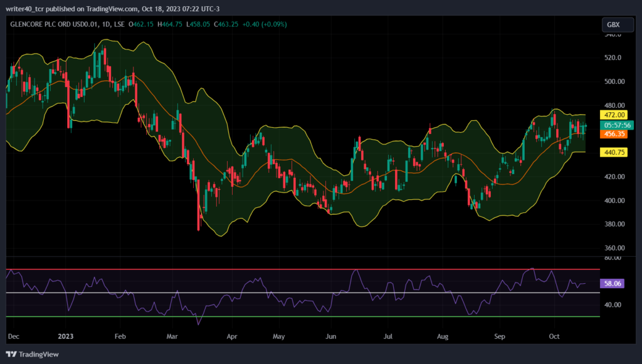Click the Jun label on time axis

tap(330, 336)
